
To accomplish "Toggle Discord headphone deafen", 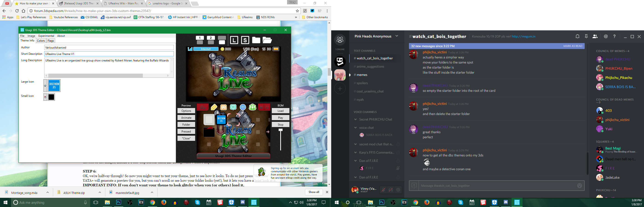I will pyautogui.click(x=391, y=190).
